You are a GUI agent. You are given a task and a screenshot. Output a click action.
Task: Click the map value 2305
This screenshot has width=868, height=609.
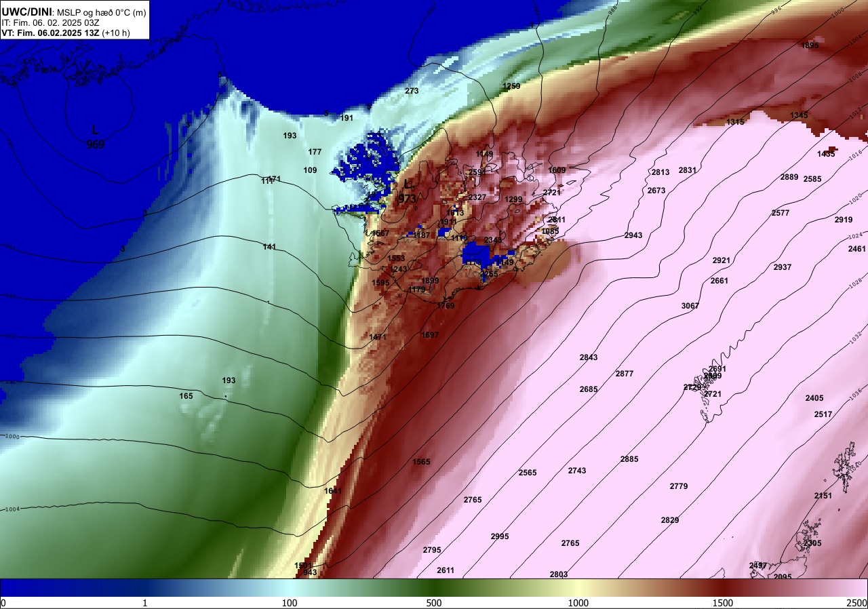point(812,543)
